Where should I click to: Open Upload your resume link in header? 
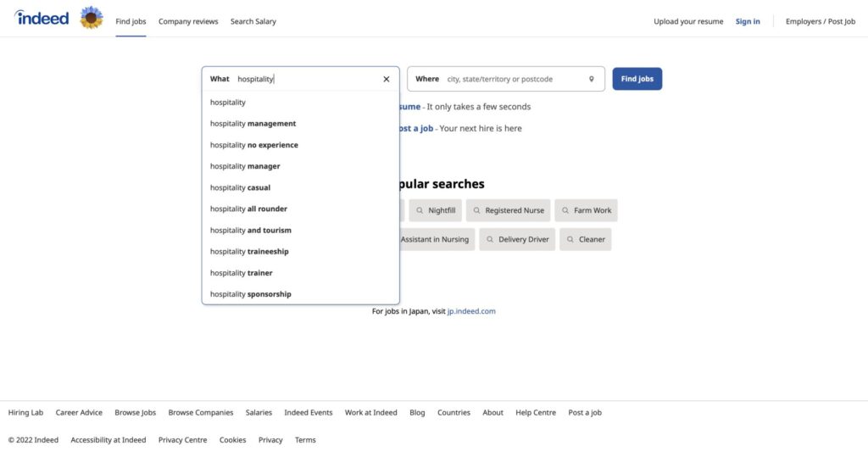688,21
